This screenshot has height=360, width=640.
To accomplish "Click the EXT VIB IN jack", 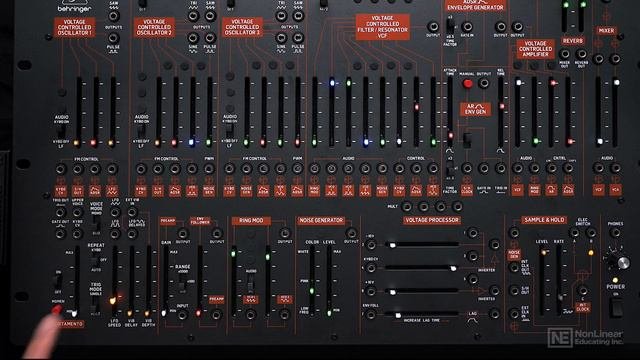I will [132, 212].
